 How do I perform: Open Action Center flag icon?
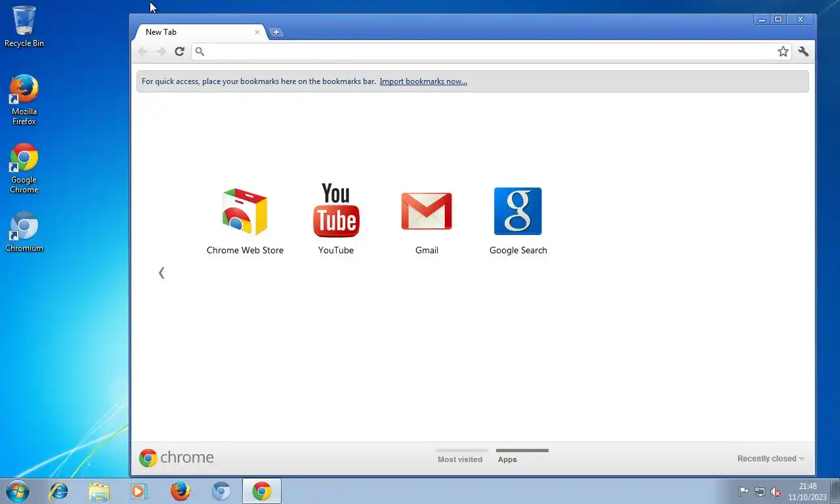point(744,492)
